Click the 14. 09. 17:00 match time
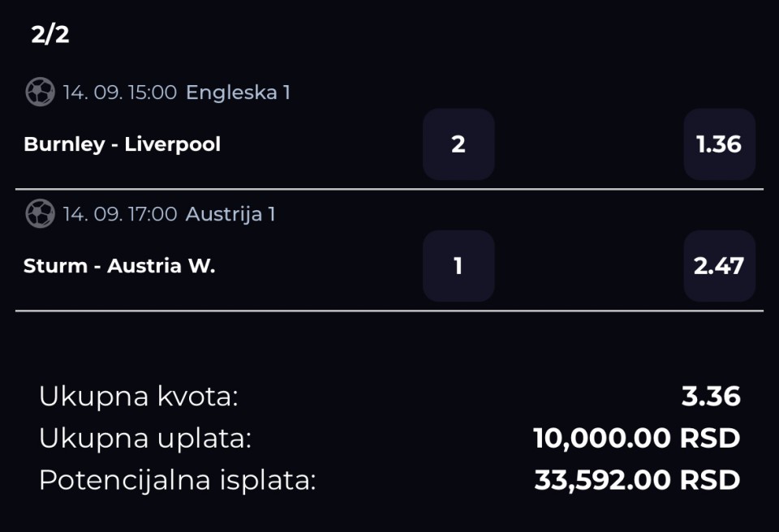The height and width of the screenshot is (532, 779). tap(120, 214)
